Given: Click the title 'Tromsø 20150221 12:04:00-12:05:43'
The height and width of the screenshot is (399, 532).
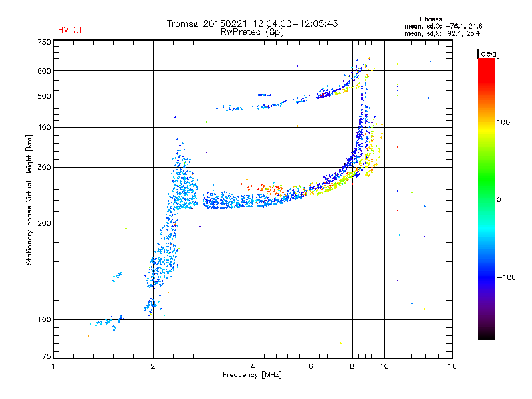Looking at the screenshot, I should 252,23.
